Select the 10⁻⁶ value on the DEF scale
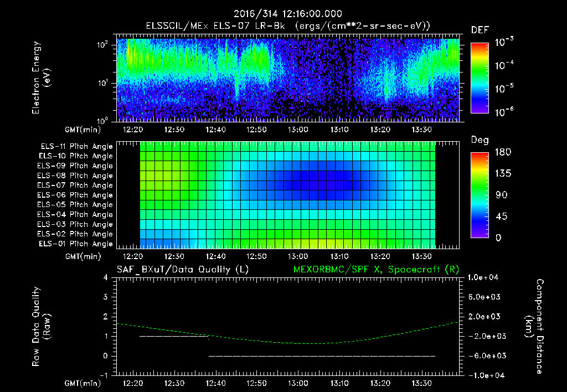The width and height of the screenshot is (567, 392). click(504, 112)
